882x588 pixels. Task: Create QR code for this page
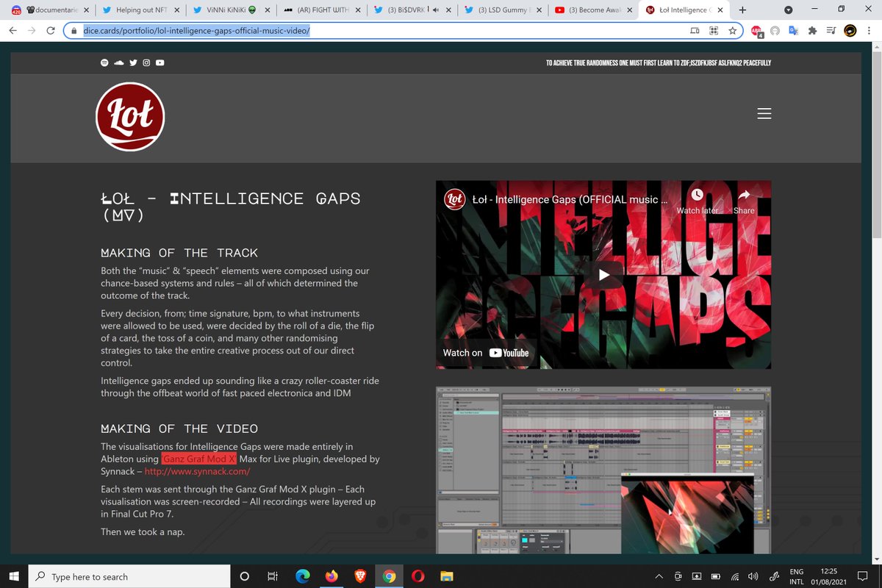click(x=714, y=31)
